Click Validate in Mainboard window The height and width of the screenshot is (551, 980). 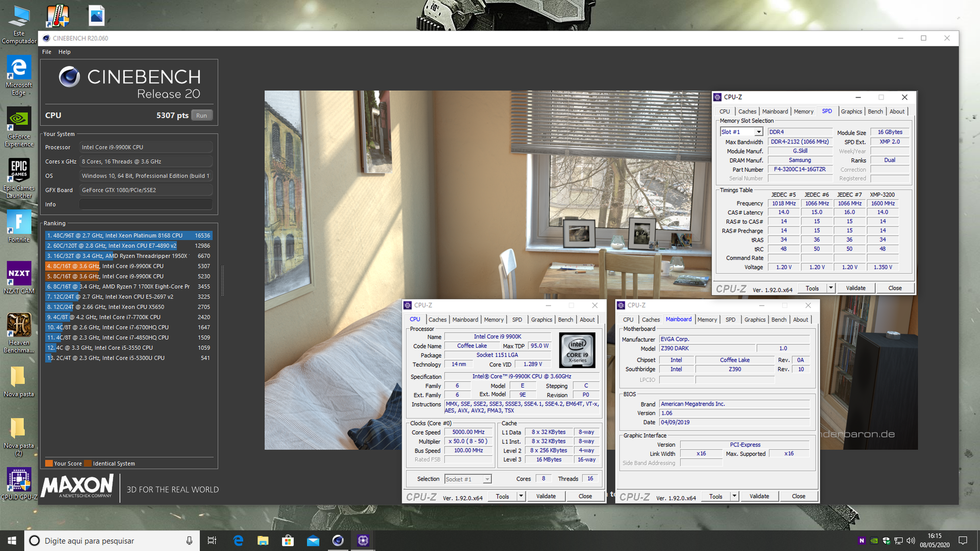pyautogui.click(x=759, y=496)
